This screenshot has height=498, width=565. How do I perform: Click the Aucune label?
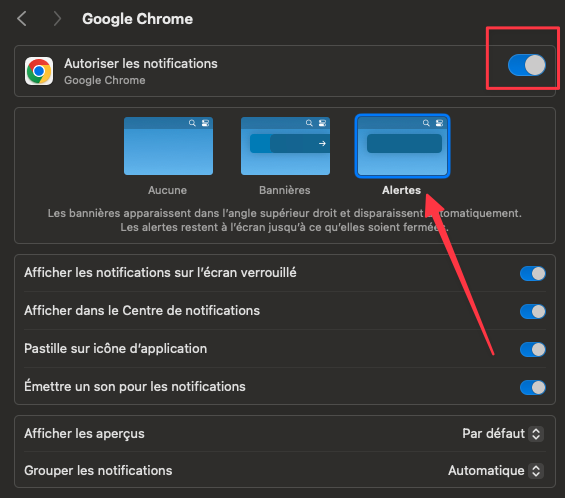pos(167,190)
